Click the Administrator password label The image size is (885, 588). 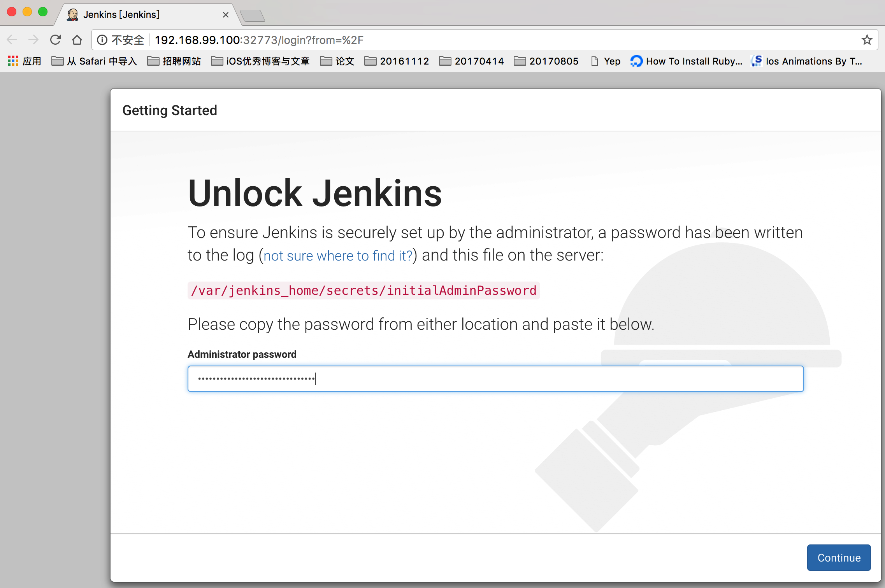(x=242, y=354)
